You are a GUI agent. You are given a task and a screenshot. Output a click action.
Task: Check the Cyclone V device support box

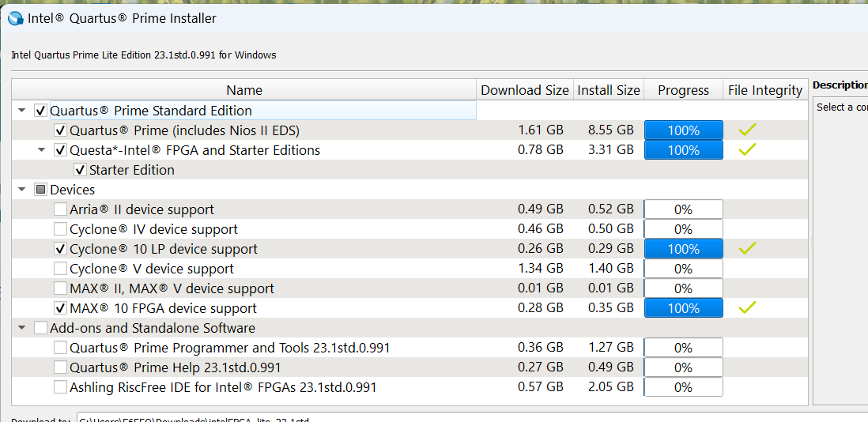(61, 269)
